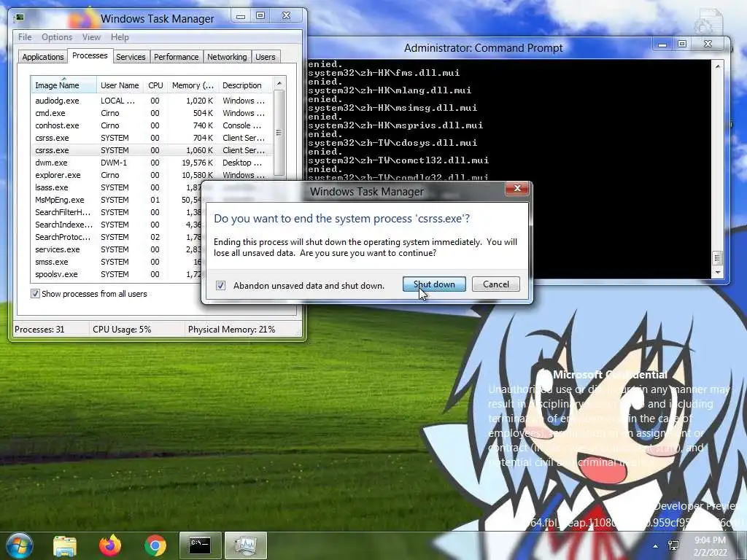Click the 'Physical Memory: 21%' status entry
Image resolution: width=747 pixels, height=560 pixels.
click(231, 329)
